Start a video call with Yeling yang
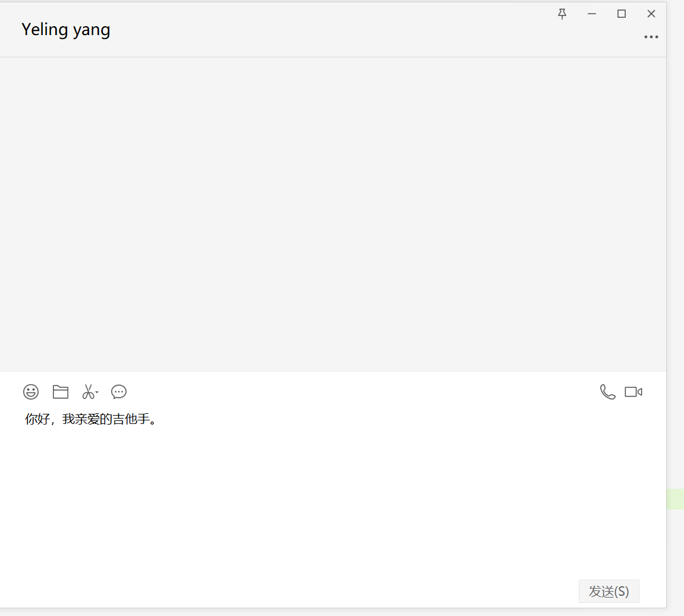 (x=633, y=392)
